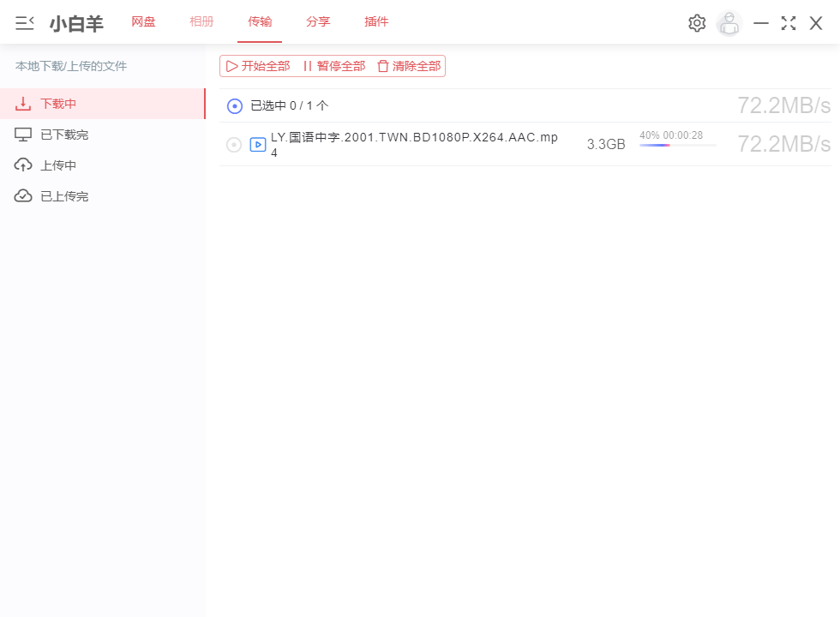Screen dimensions: 840x617
Task: Click the 暂停全部 button
Action: pos(334,65)
